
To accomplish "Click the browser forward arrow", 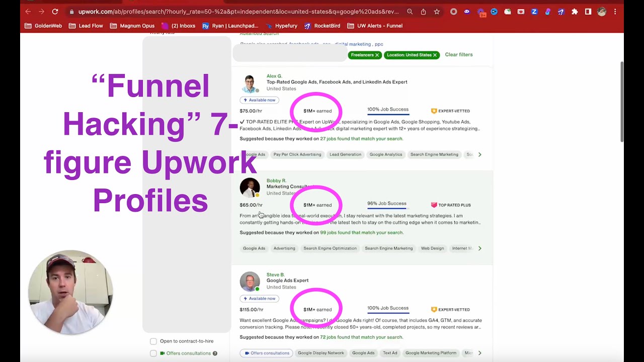I will point(41,12).
